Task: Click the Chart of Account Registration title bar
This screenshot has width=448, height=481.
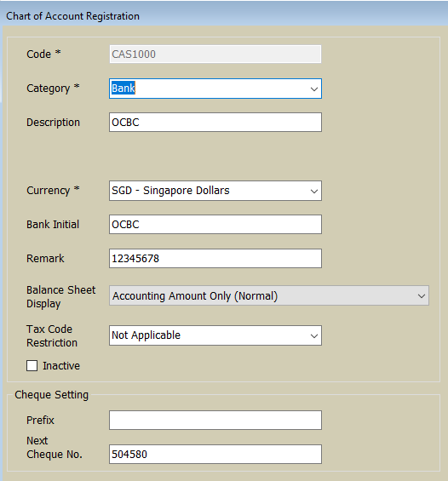Action: coord(224,15)
